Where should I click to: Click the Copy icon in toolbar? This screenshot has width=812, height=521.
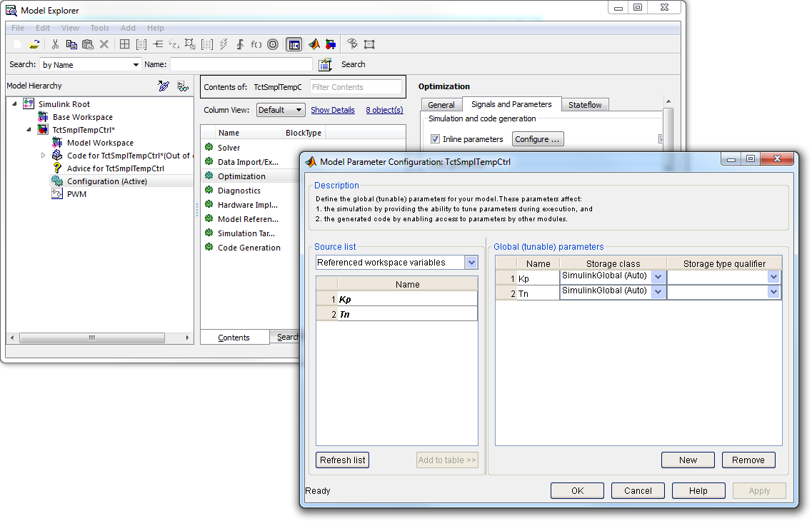click(x=71, y=44)
